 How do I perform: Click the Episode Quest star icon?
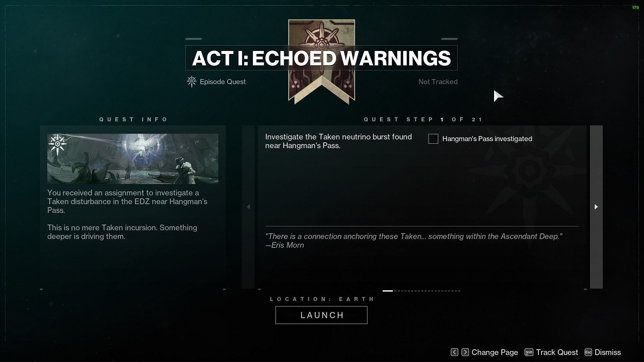[x=191, y=81]
